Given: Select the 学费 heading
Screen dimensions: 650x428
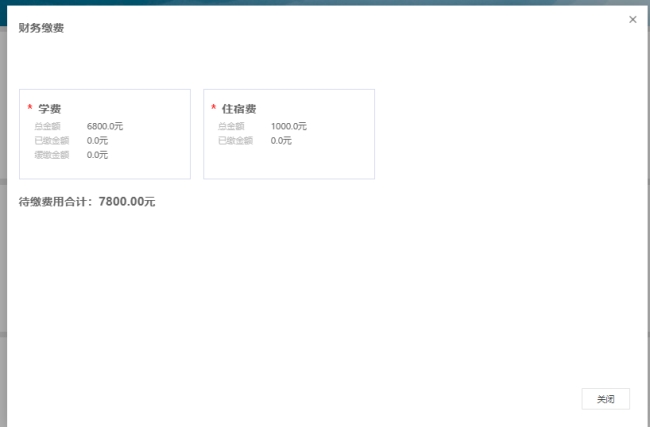Looking at the screenshot, I should coord(50,108).
